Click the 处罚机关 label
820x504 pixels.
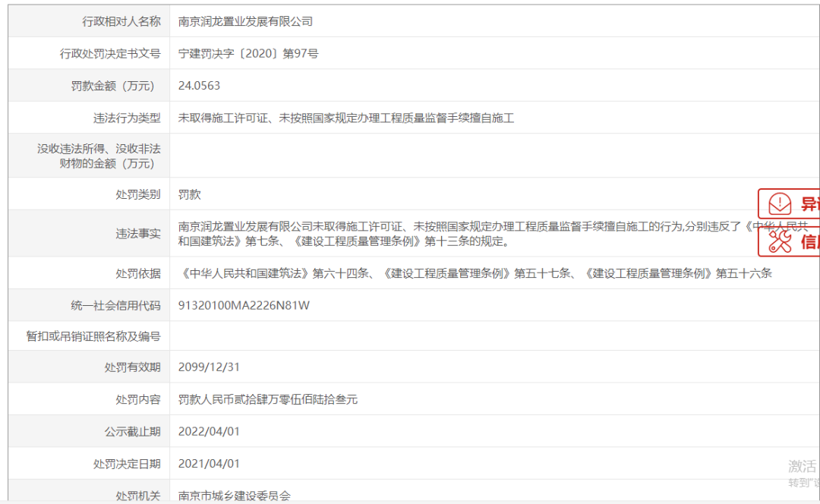(x=138, y=496)
